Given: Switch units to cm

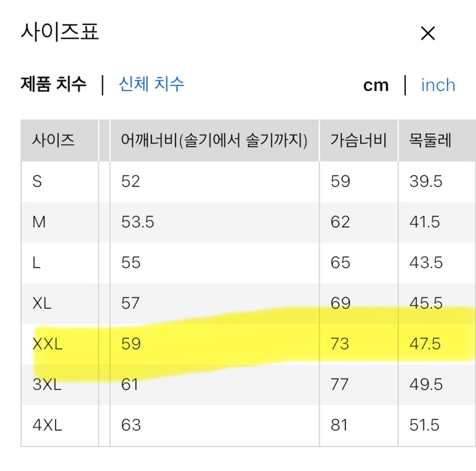Looking at the screenshot, I should (x=376, y=85).
